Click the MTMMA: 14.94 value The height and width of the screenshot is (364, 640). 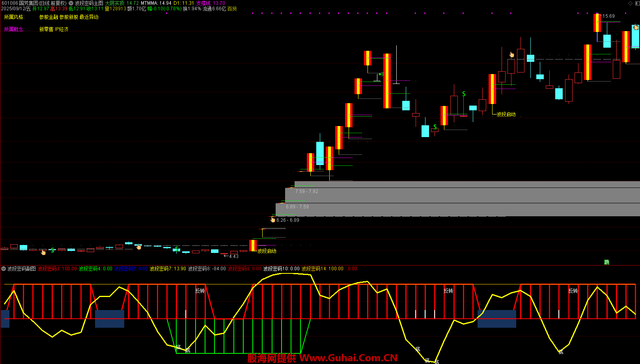click(156, 3)
